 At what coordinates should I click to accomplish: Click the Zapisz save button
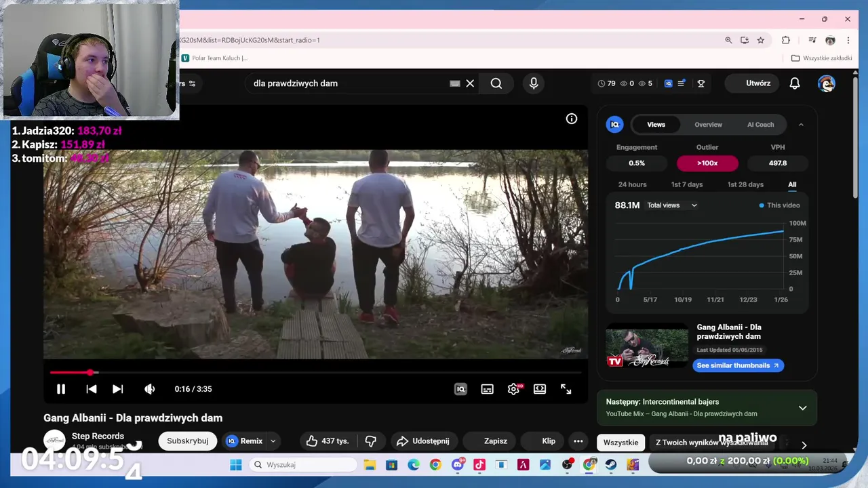tap(490, 441)
